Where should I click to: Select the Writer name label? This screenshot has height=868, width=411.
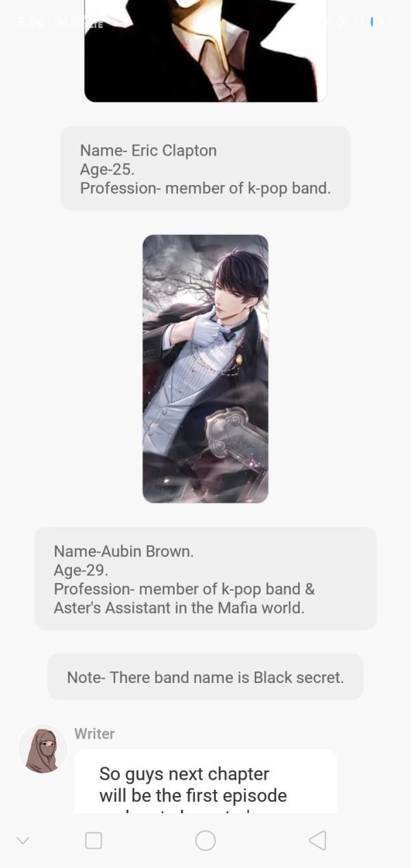[95, 734]
